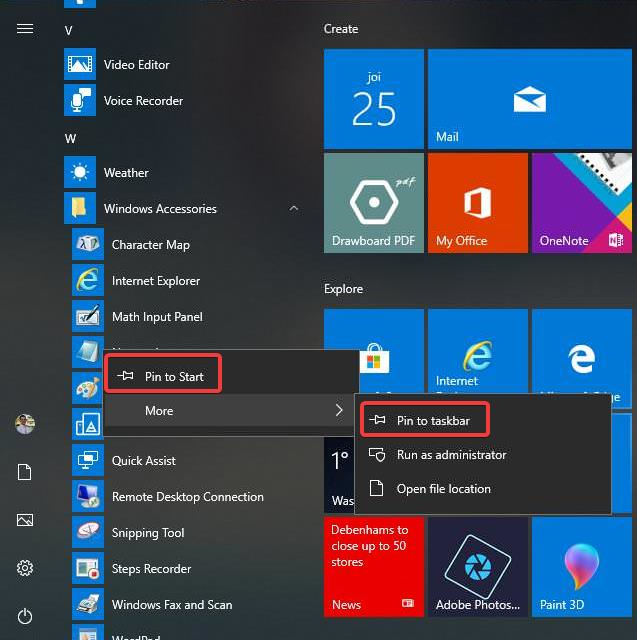Open the Adobe Photoshop Express tile
Viewport: 637px width, 640px height.
[x=478, y=567]
